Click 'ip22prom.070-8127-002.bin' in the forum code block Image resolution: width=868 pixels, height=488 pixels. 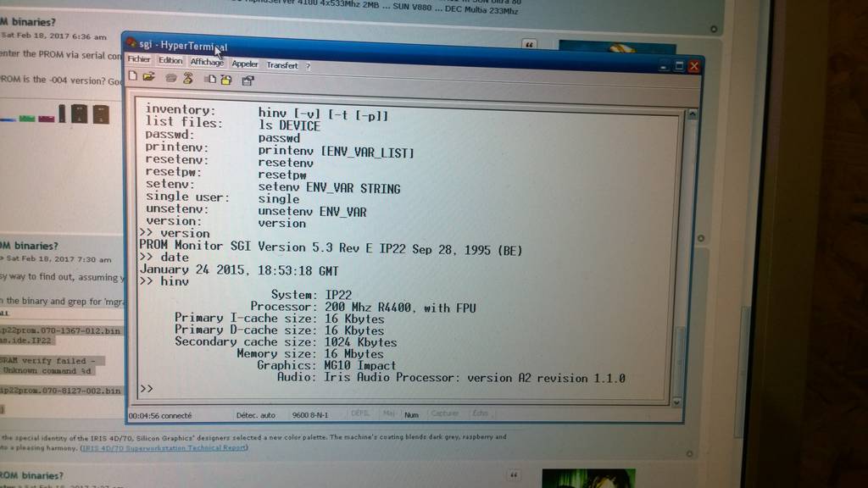coord(60,391)
